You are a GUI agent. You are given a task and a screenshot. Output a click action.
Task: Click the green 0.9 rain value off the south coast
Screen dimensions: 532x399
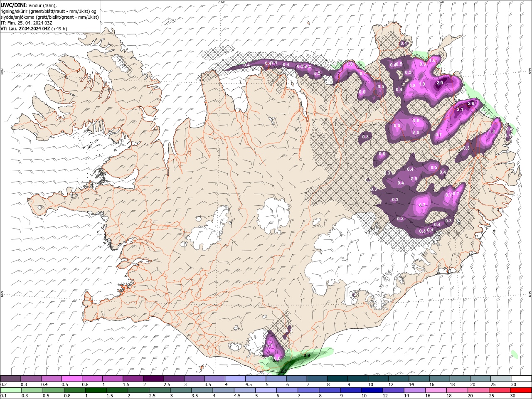coord(307,356)
